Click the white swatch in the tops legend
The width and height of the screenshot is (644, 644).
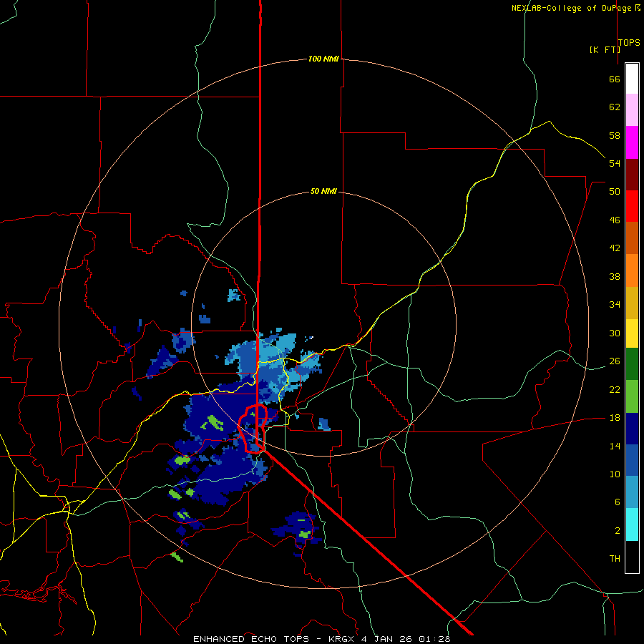pyautogui.click(x=632, y=79)
